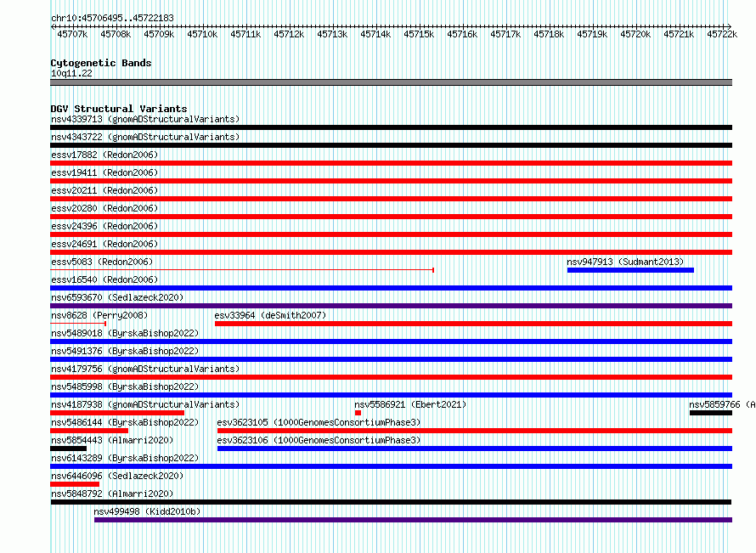This screenshot has height=553, width=756.
Task: Click the blue esv3623106 variant bar
Action: click(x=475, y=449)
